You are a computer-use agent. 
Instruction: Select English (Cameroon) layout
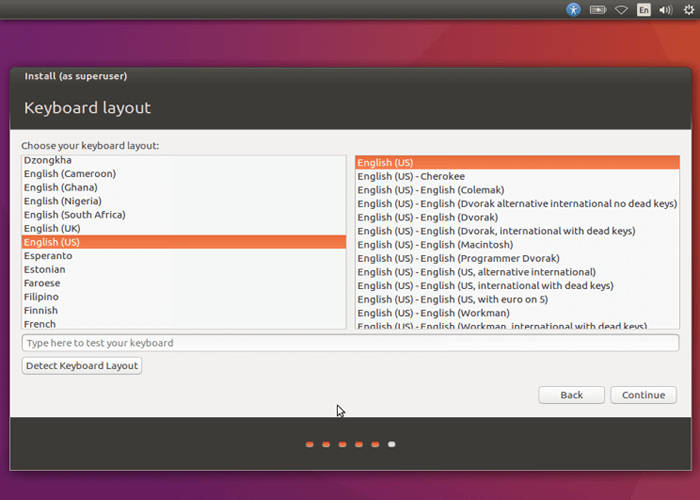(183, 174)
